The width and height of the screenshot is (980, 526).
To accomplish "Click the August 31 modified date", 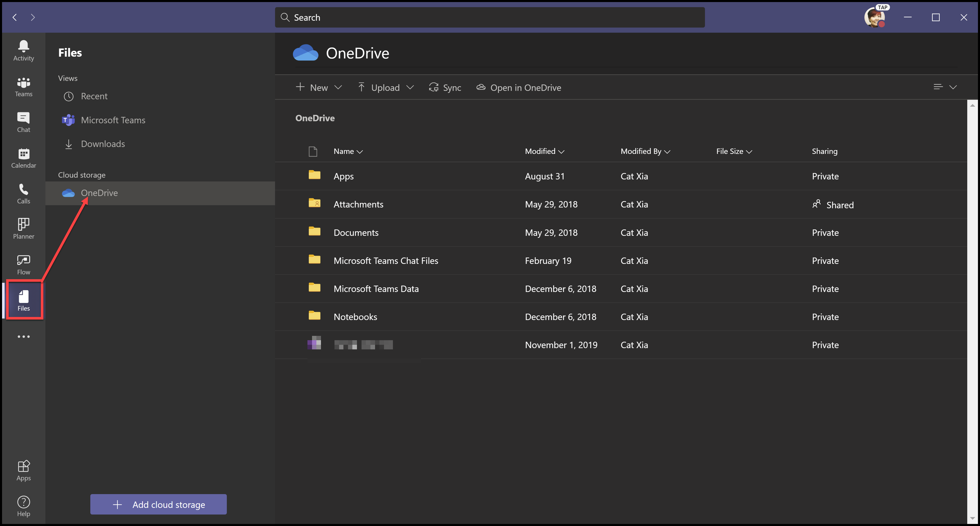I will [x=545, y=176].
